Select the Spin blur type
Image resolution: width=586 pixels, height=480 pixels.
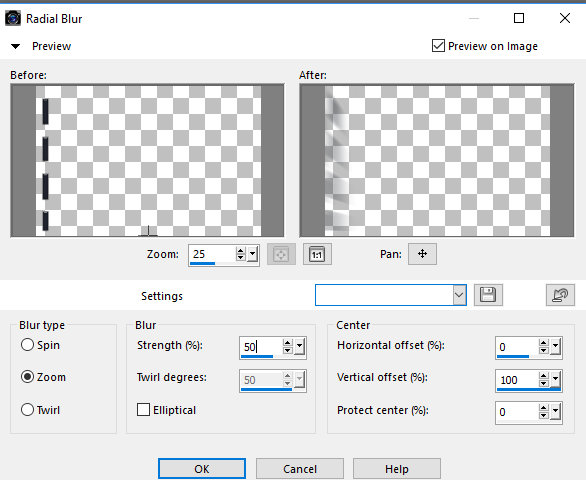tap(27, 345)
